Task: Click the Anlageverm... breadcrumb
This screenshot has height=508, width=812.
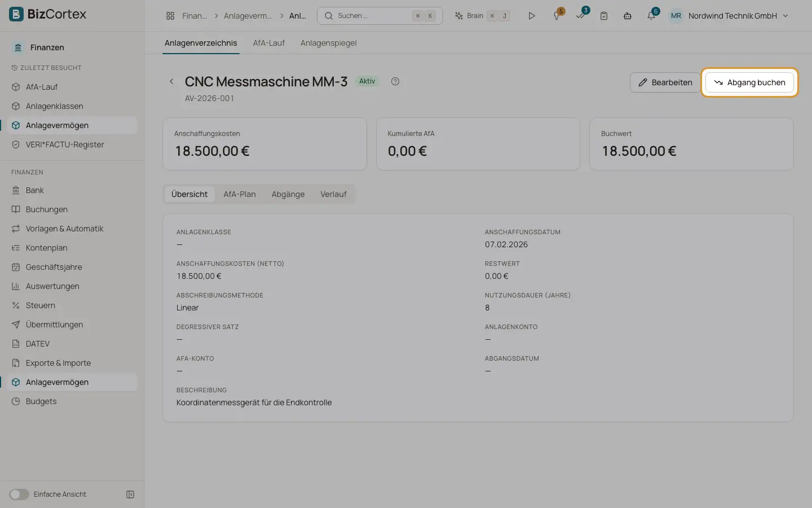Action: pos(248,16)
